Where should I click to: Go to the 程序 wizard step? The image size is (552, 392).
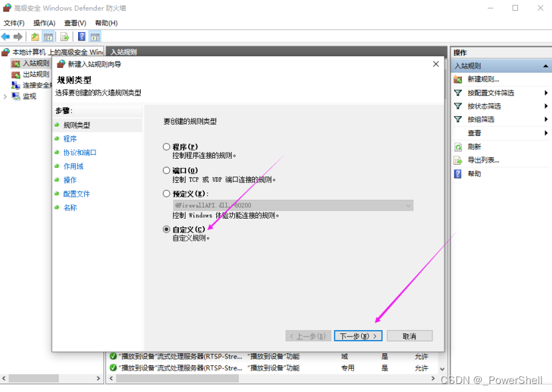[70, 139]
